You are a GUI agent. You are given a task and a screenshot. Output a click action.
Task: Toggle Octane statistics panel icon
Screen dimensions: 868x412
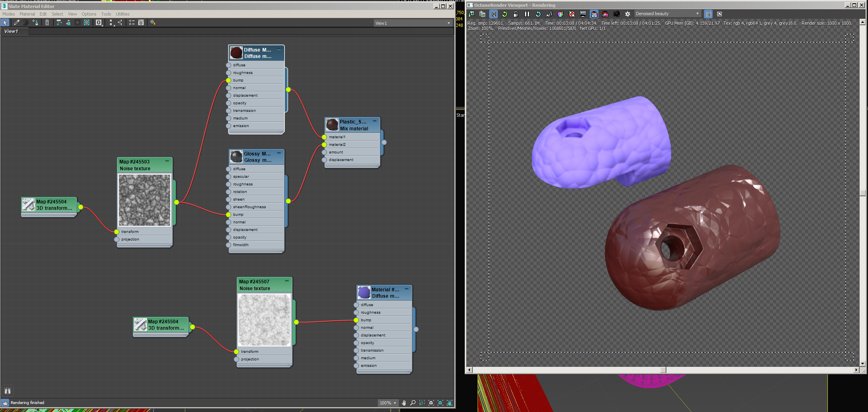coord(708,14)
